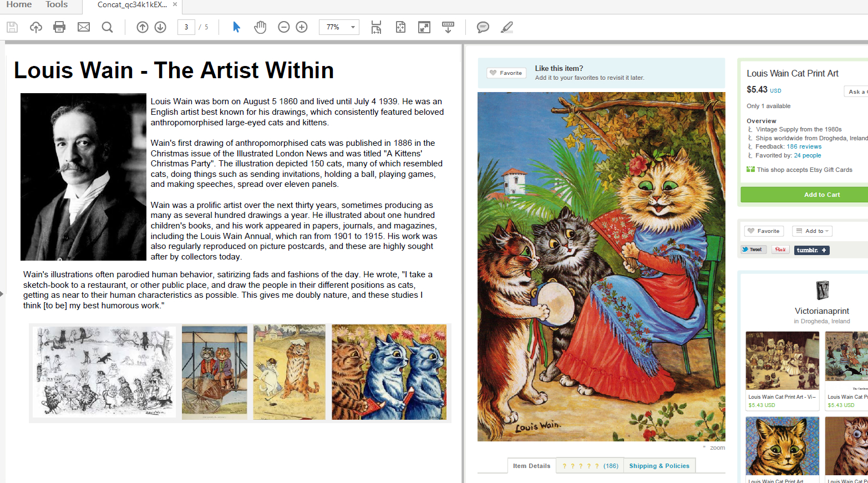Open the 186 reviews link
The image size is (868, 483).
pyautogui.click(x=804, y=146)
